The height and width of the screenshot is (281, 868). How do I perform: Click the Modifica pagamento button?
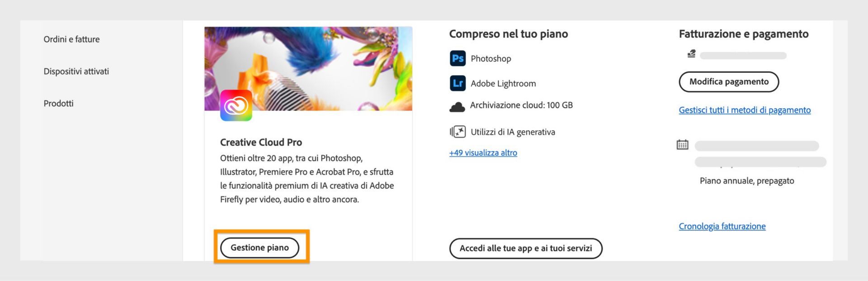coord(728,82)
